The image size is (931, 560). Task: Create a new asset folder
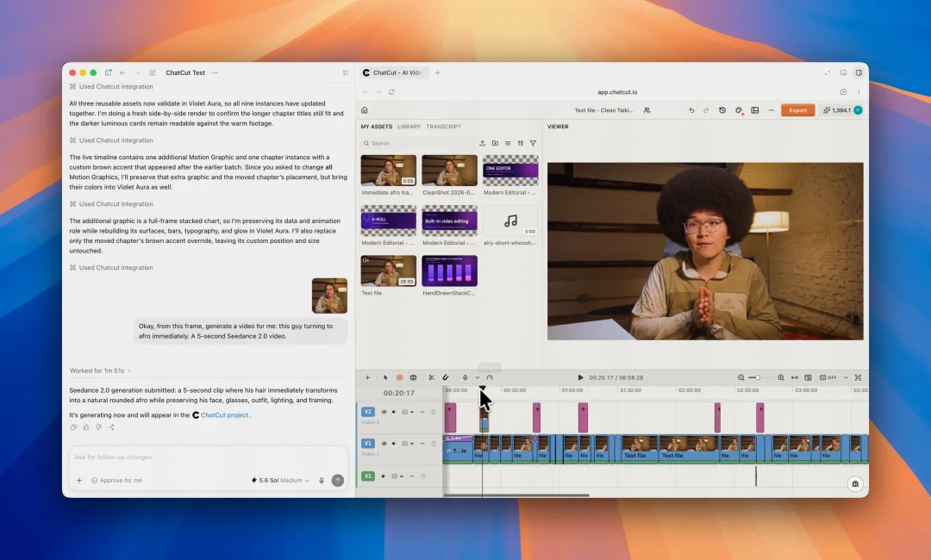(x=495, y=143)
